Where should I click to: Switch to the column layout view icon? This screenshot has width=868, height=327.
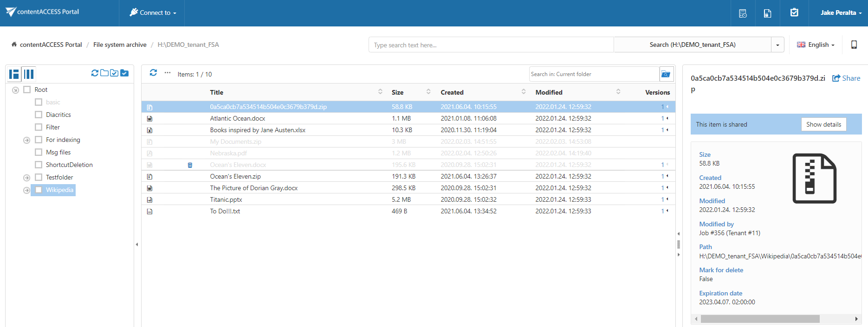[x=29, y=74]
